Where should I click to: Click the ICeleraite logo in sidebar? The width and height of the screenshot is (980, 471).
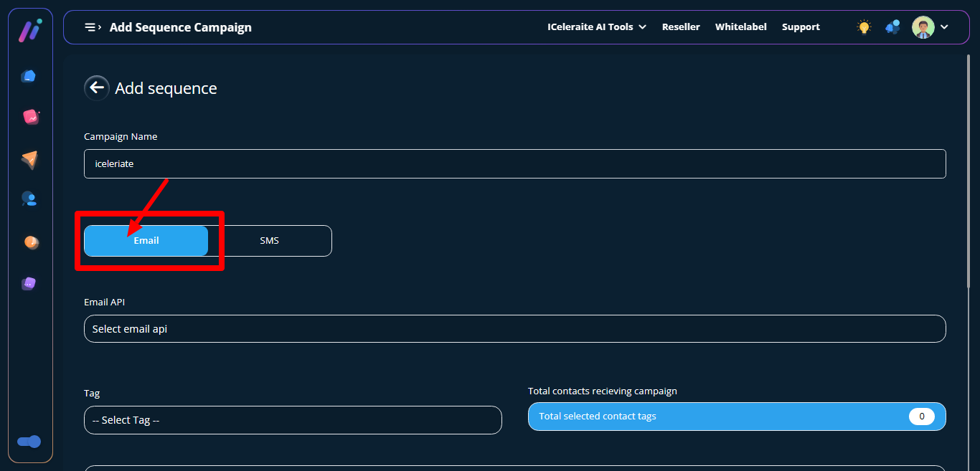29,30
